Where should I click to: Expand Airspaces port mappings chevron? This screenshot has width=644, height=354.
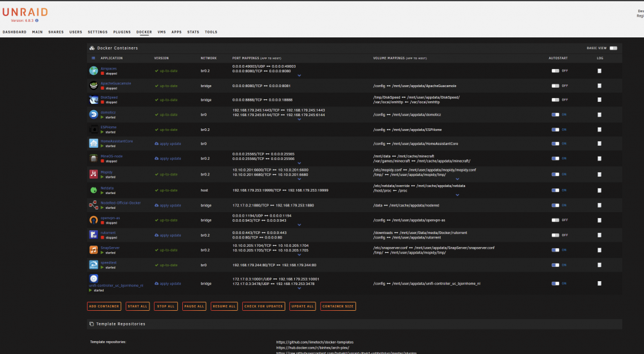299,75
